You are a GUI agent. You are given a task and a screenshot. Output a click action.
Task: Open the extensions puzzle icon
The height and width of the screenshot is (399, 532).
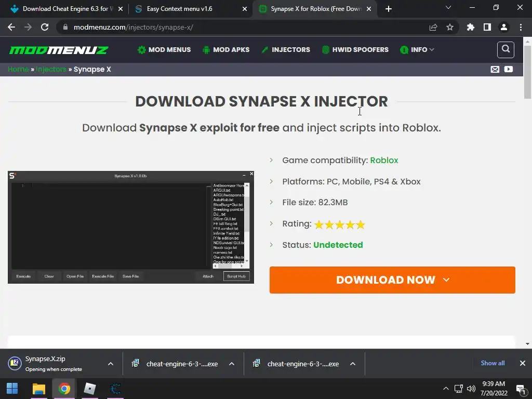coord(471,27)
